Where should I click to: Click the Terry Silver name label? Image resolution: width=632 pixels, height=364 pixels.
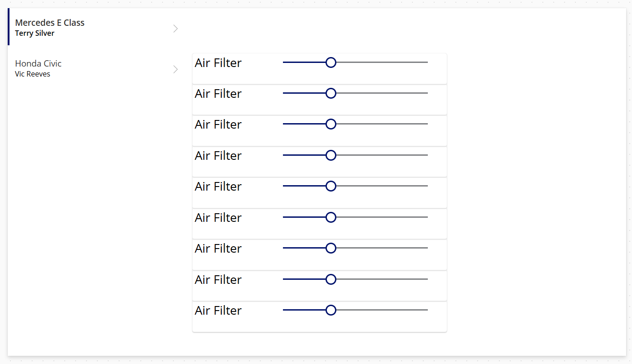point(34,33)
